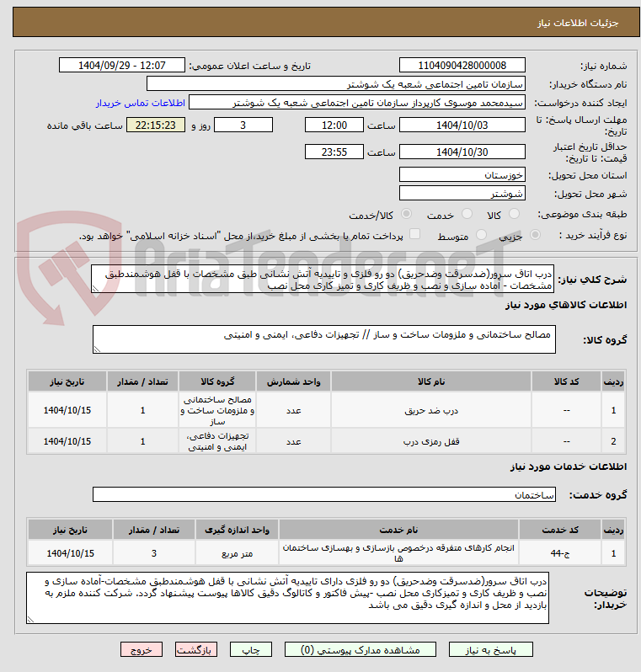Image resolution: width=641 pixels, height=672 pixels.
Task: Click the چاپ print button
Action: (251, 650)
